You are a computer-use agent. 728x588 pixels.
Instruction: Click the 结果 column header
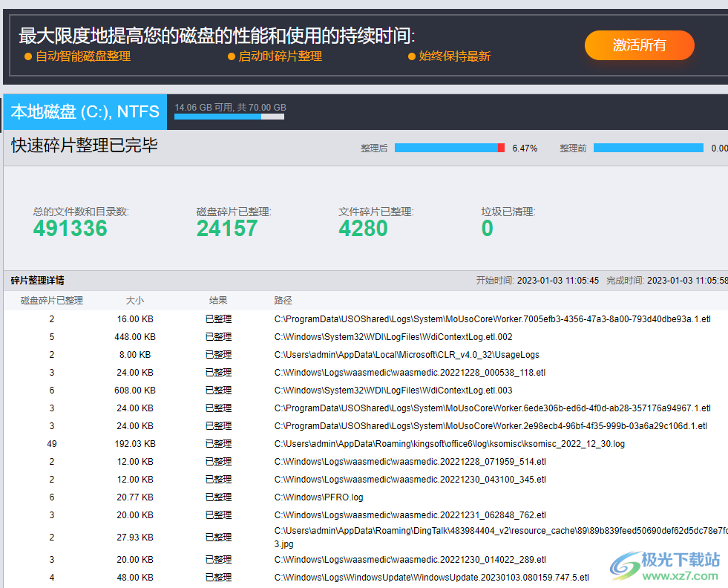coord(218,301)
